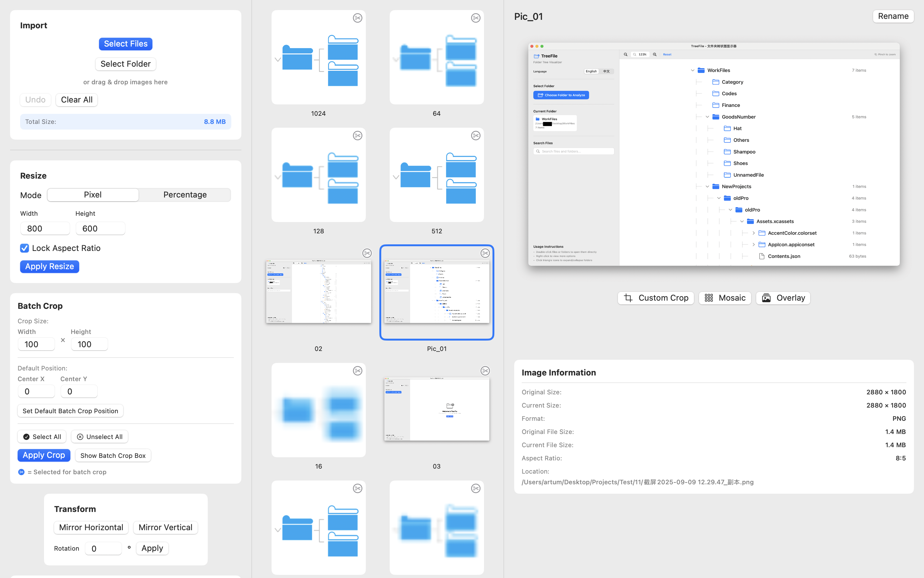Toggle scissors icon on 02 thumbnail
Viewport: 924px width, 578px height.
(367, 253)
